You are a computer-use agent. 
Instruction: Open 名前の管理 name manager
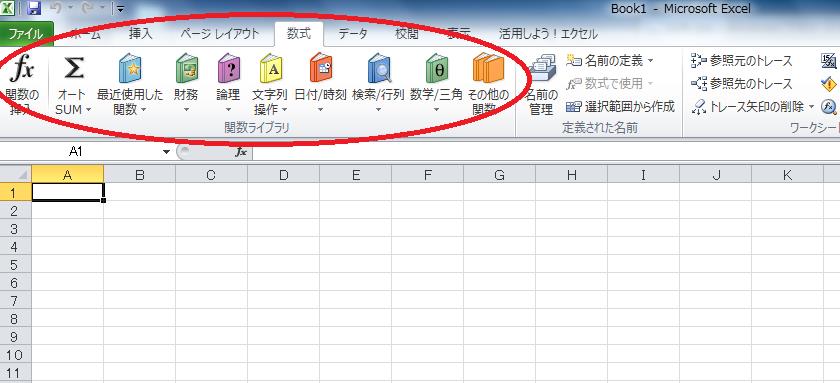tap(542, 85)
